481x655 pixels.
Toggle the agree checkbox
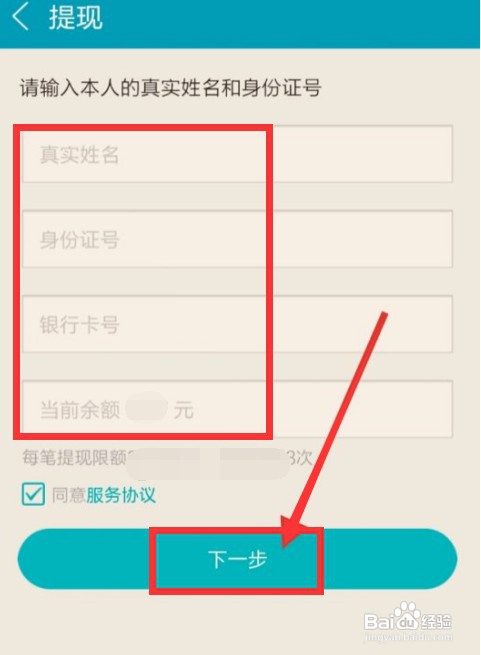[x=33, y=495]
